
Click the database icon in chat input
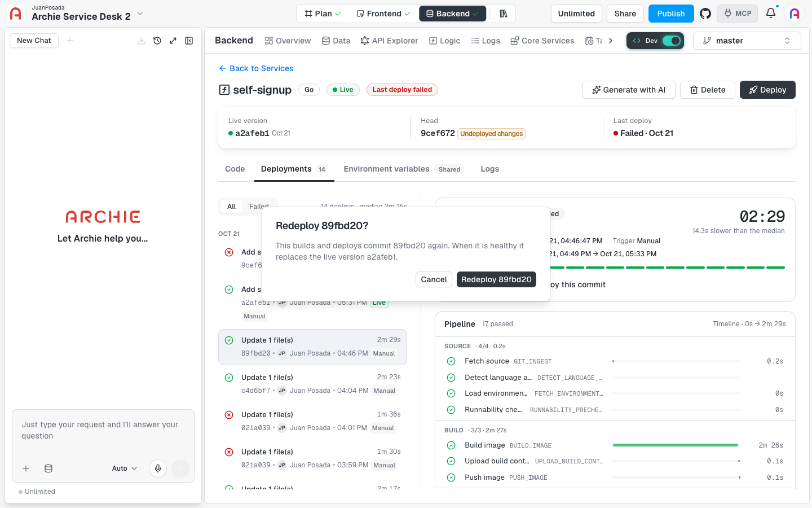coord(48,468)
